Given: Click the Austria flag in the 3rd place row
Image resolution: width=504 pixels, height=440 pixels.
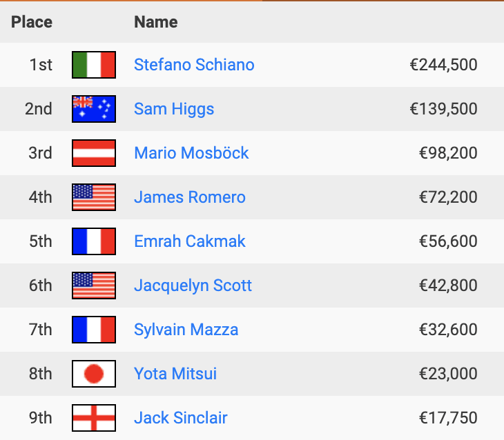Looking at the screenshot, I should (x=93, y=153).
